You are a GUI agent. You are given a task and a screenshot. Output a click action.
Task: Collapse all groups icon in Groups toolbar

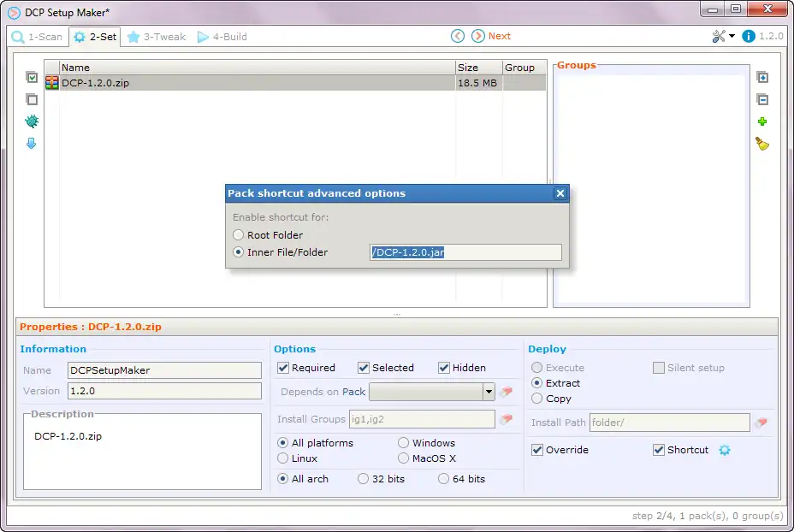coord(762,100)
